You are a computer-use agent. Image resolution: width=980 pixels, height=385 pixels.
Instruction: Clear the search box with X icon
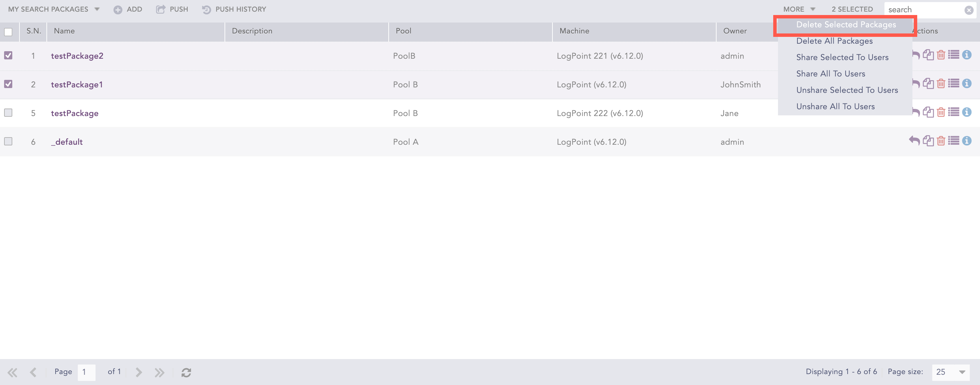pos(969,10)
